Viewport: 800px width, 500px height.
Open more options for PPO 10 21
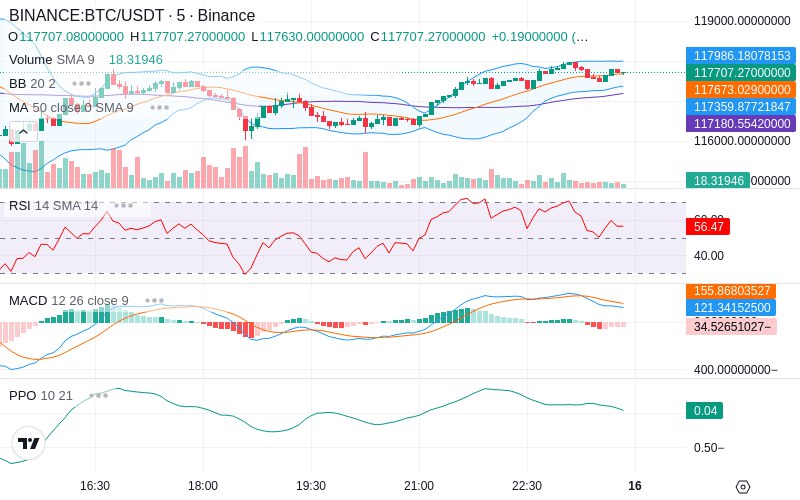point(98,395)
